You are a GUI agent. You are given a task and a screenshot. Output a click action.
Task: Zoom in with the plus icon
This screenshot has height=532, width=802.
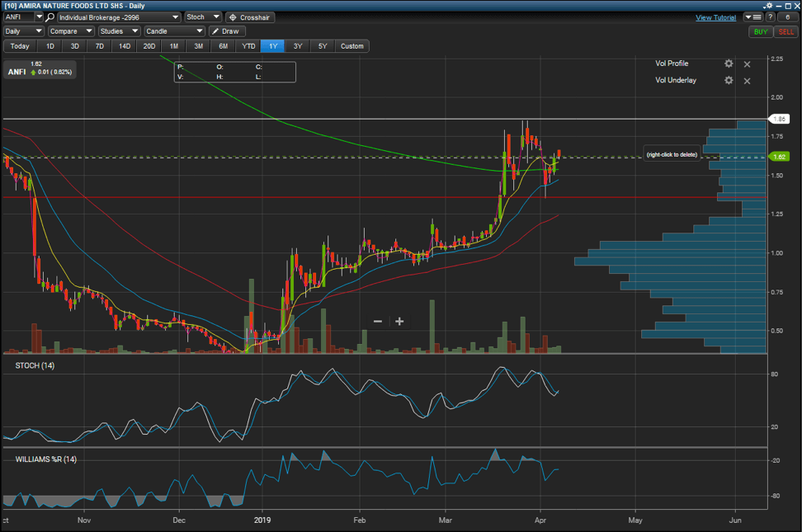click(399, 321)
